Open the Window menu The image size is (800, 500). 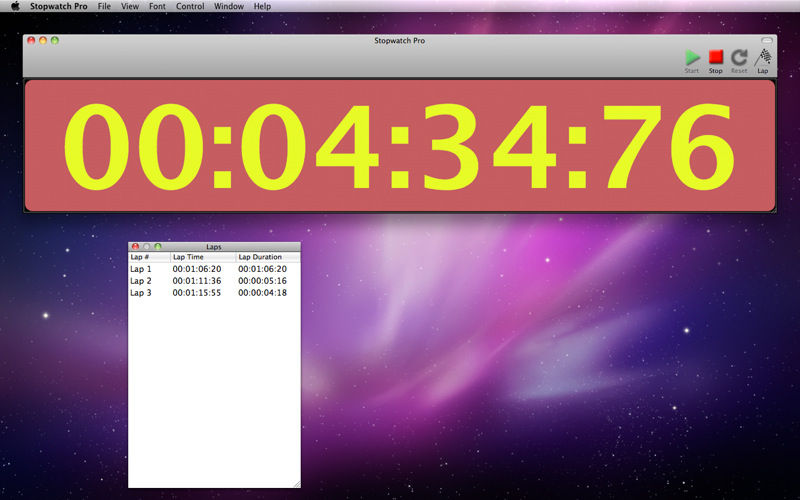coord(229,6)
